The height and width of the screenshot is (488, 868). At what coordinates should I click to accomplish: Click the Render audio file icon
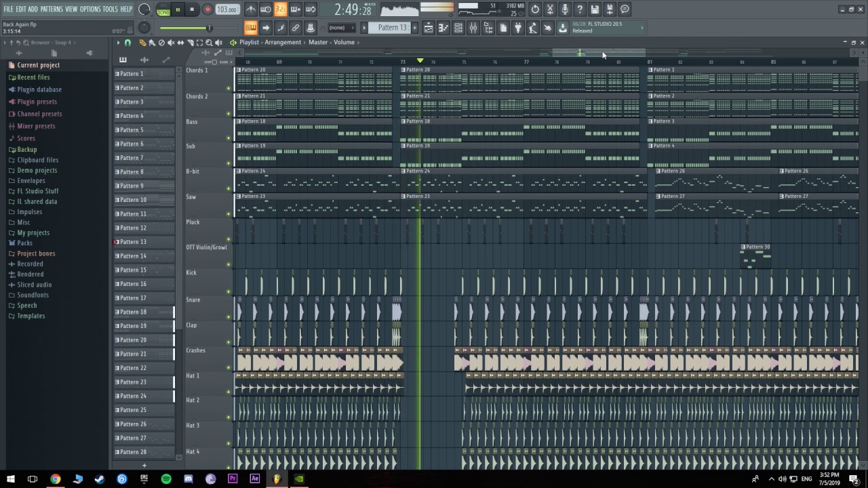610,9
